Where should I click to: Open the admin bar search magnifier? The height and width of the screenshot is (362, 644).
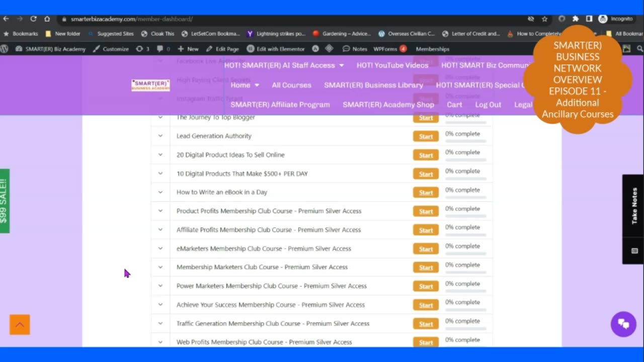[640, 49]
